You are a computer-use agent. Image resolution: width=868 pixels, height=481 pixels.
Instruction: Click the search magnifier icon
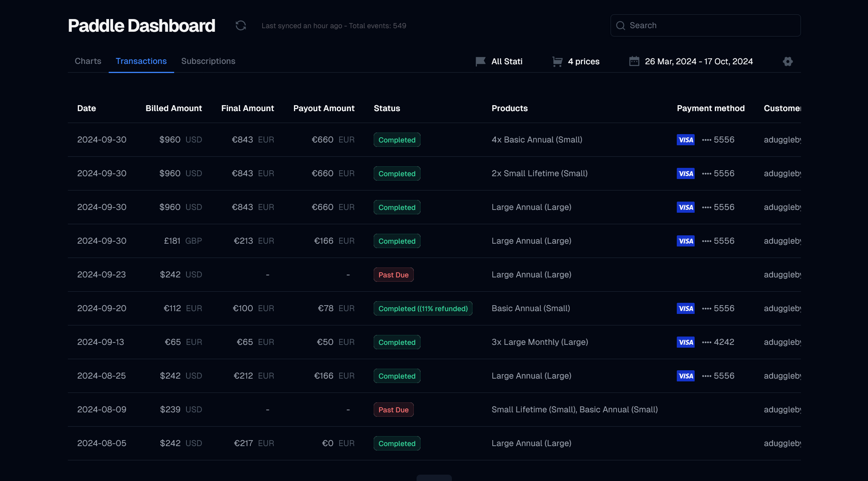click(x=620, y=25)
